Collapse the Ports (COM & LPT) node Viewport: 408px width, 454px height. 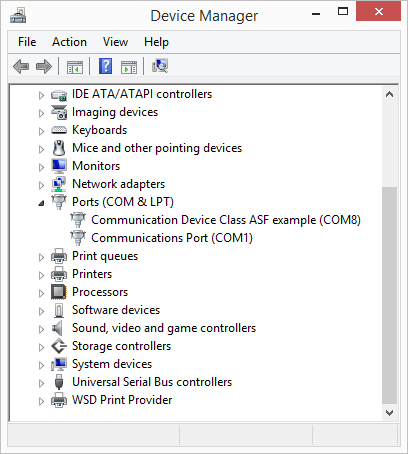tap(41, 203)
